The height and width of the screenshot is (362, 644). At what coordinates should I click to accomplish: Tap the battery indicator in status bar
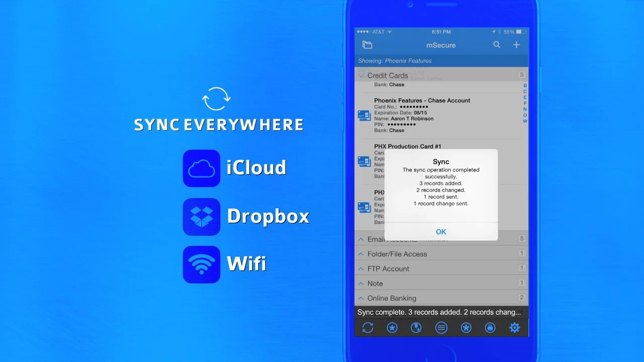point(521,32)
